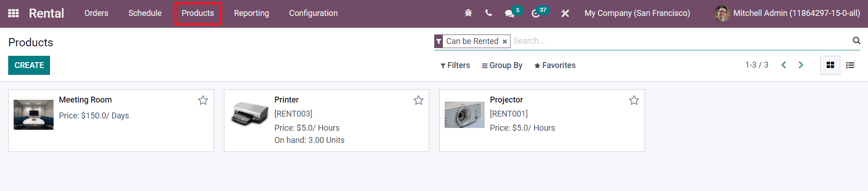The height and width of the screenshot is (191, 868).
Task: Open Meeting Room product card
Action: click(x=111, y=121)
